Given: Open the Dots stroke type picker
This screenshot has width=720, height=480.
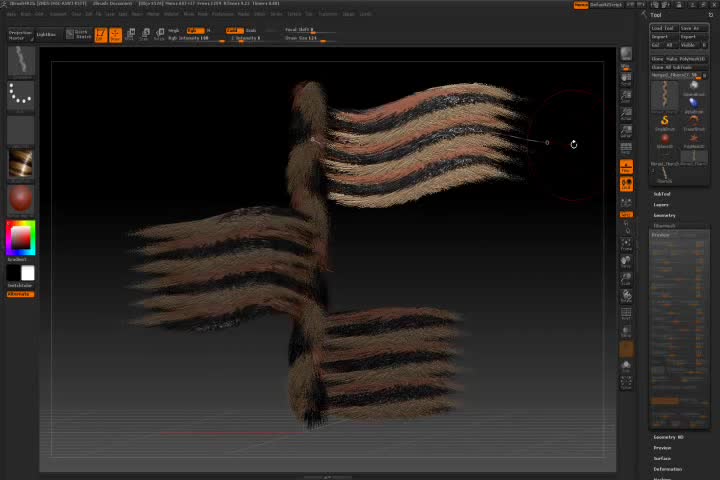Looking at the screenshot, I should (x=21, y=96).
